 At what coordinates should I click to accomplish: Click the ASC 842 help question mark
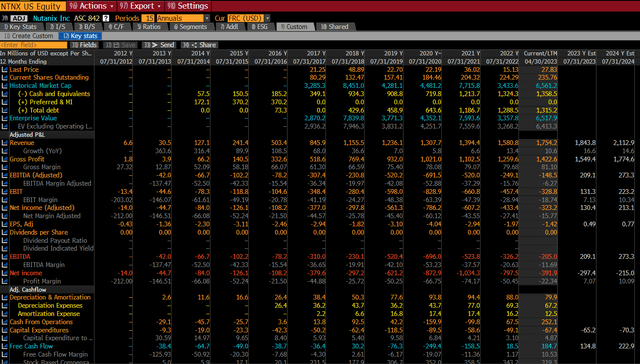tap(106, 18)
